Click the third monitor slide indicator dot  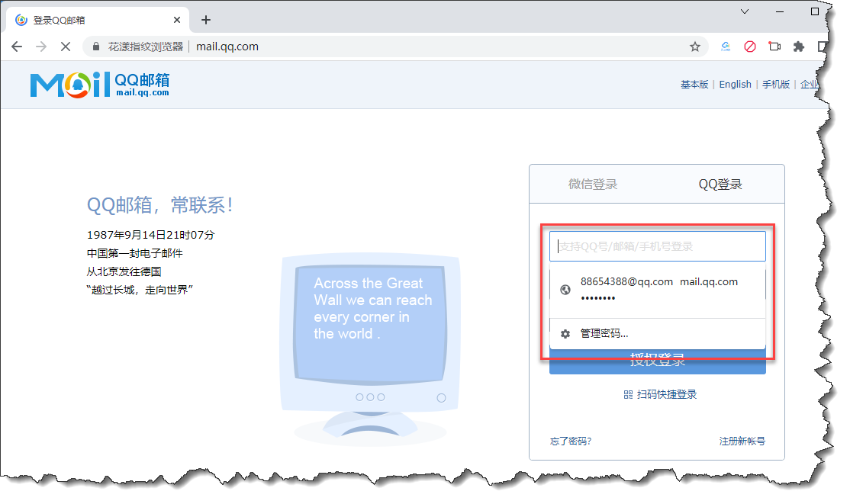point(381,397)
